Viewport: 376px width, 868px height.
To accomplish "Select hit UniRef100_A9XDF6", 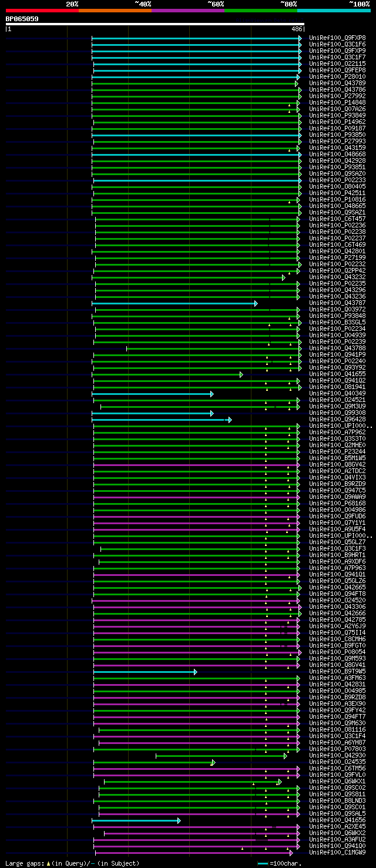I will [x=337, y=561].
